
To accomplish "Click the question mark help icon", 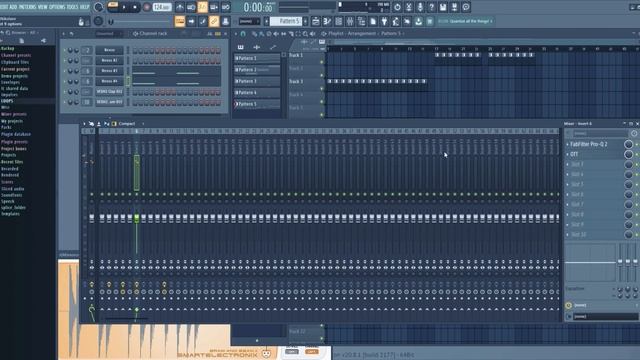I will pyautogui.click(x=431, y=7).
